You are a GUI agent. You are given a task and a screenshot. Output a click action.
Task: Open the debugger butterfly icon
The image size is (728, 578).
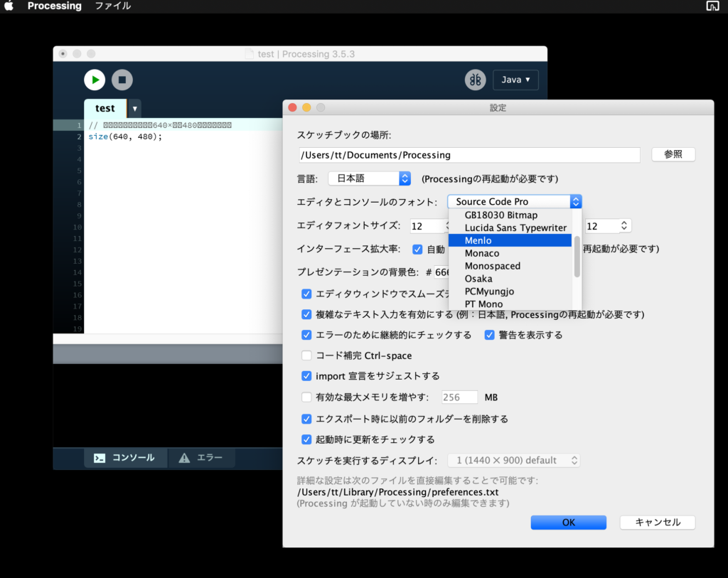[476, 80]
